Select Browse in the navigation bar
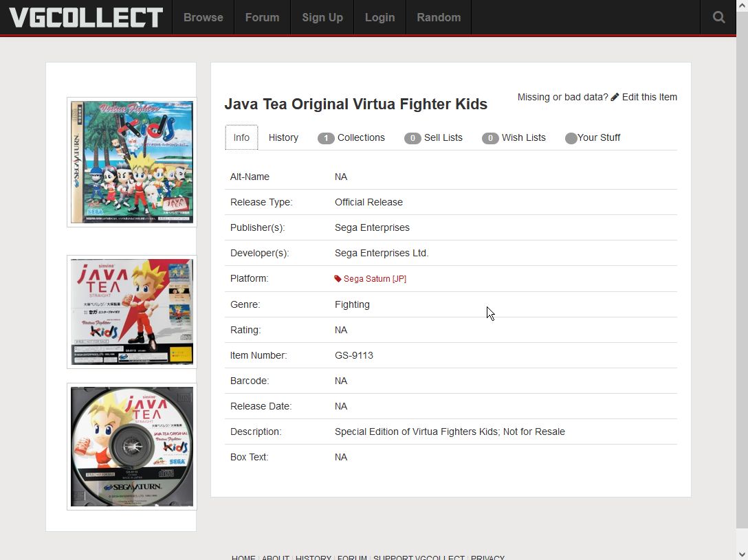Screen dimensions: 748x560 203,17
